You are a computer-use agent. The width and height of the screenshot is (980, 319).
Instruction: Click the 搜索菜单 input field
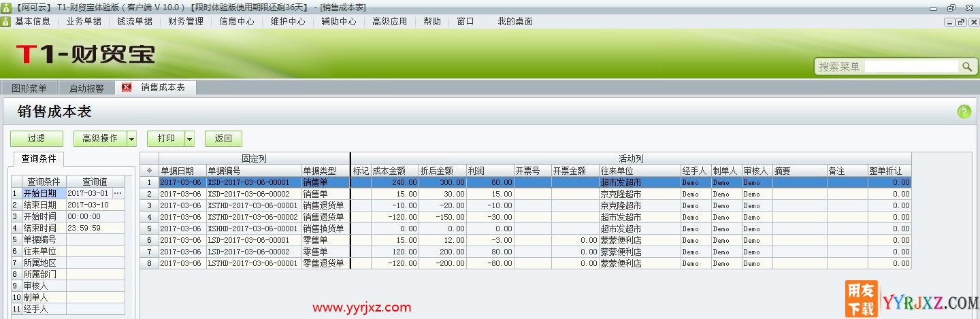(x=912, y=67)
